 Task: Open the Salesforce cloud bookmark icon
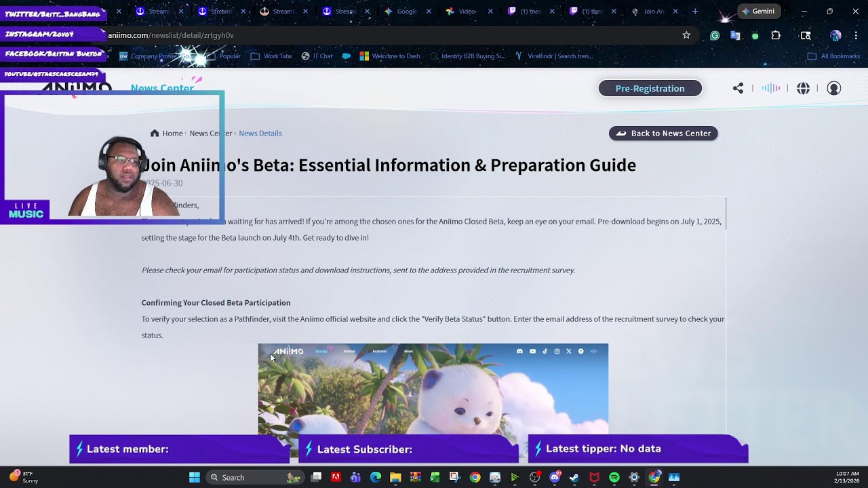(x=347, y=56)
